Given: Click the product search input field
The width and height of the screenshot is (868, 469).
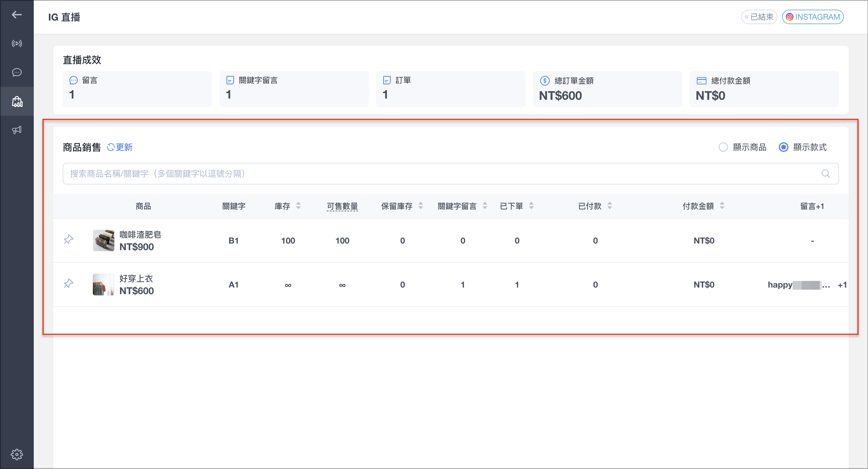Looking at the screenshot, I should coord(404,174).
